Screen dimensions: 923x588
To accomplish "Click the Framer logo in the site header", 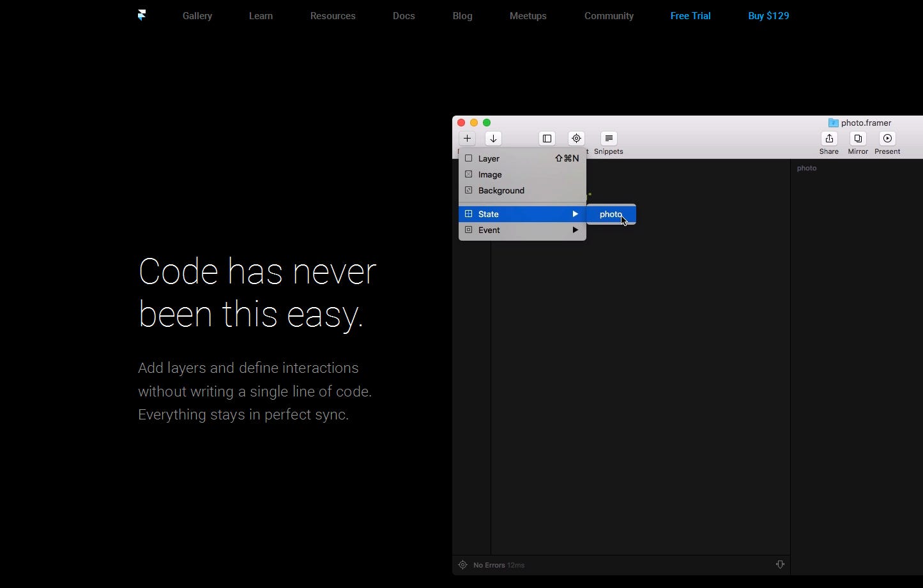I will click(x=142, y=15).
